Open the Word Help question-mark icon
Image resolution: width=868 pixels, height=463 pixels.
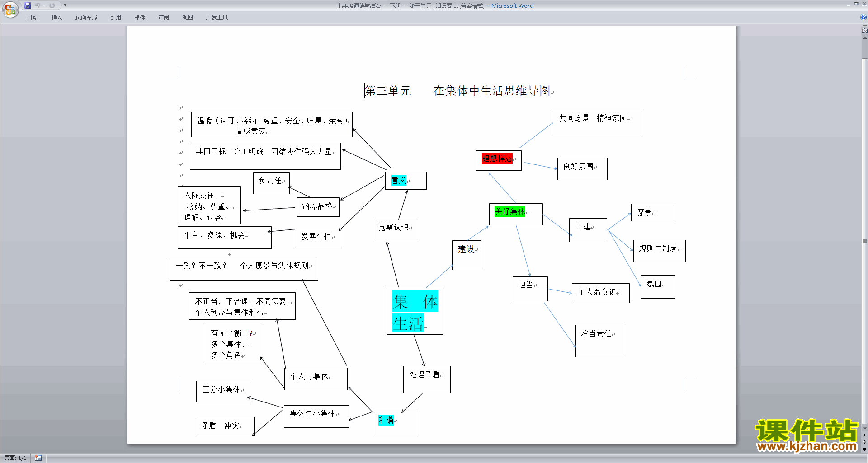(x=863, y=17)
